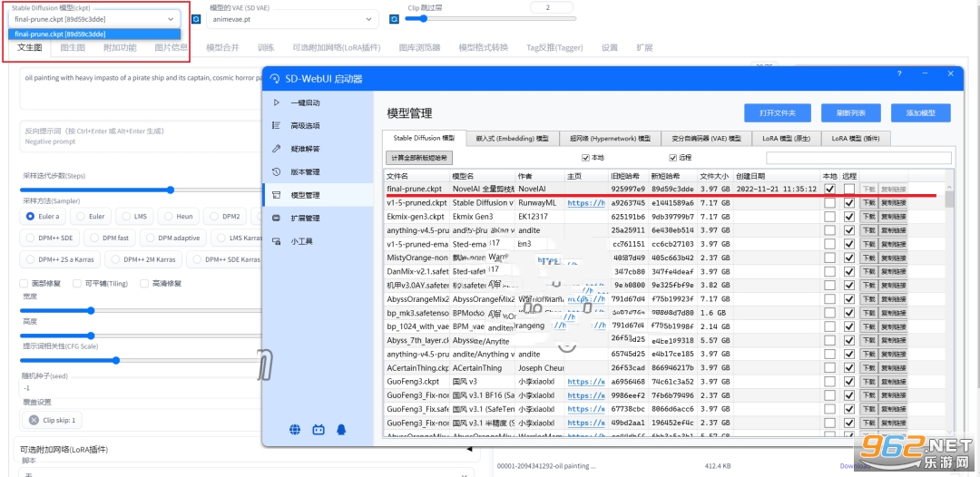Image resolution: width=980 pixels, height=477 pixels.
Task: Open the 超网络 (Hypernetwork) 模型 tab
Action: pos(610,138)
